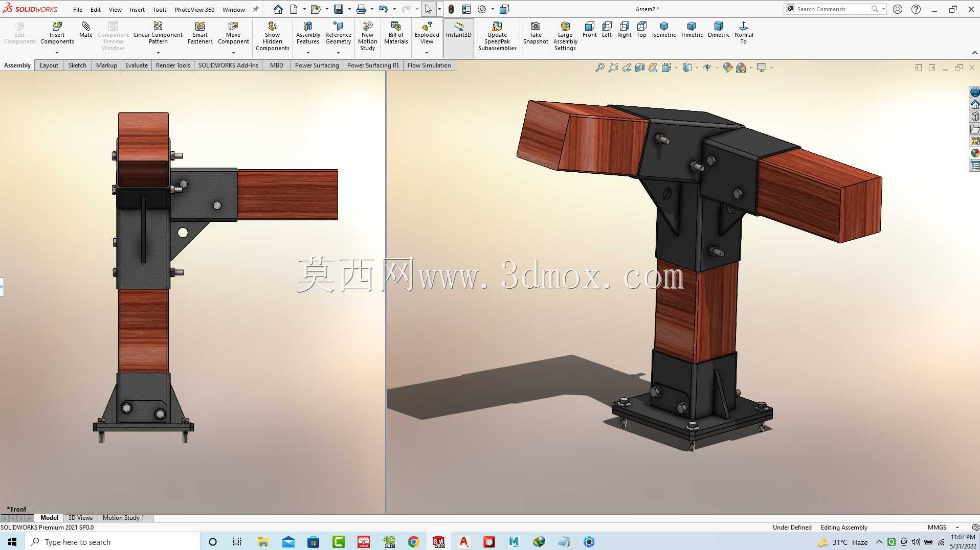Open the PhotoView 360 menu
This screenshot has width=980, height=550.
click(194, 9)
